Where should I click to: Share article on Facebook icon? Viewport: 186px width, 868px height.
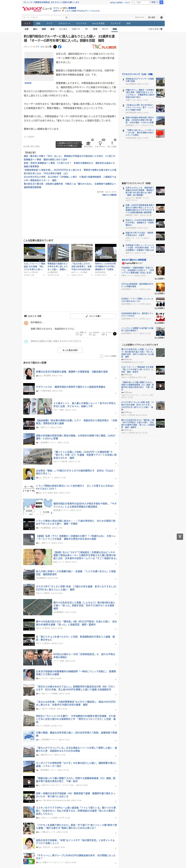60,47
